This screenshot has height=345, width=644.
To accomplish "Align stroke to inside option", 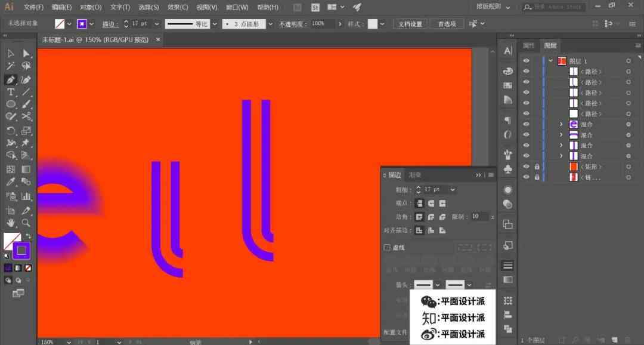I will point(431,230).
